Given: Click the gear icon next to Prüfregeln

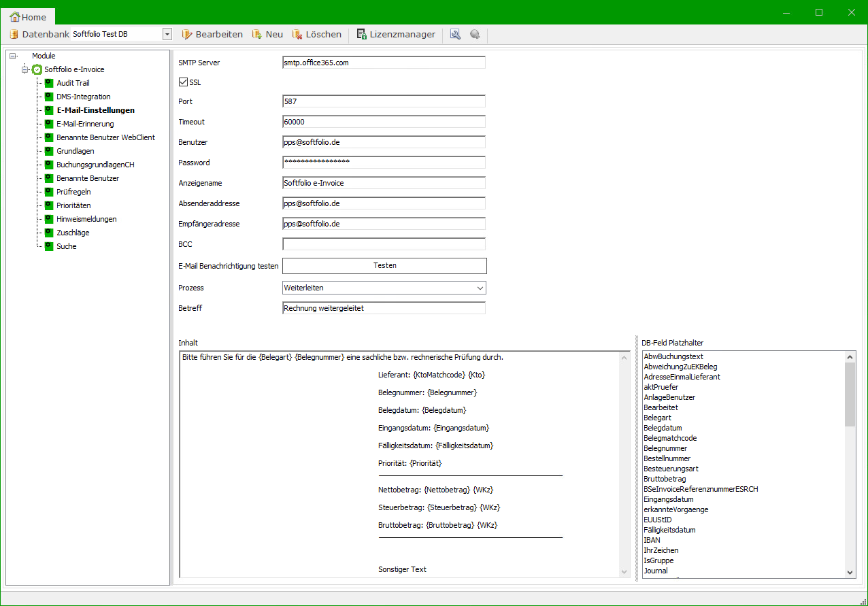Looking at the screenshot, I should 49,192.
